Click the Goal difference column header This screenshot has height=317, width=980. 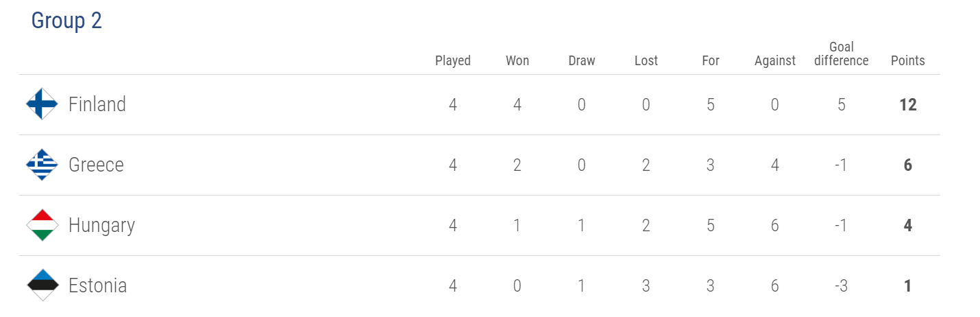[x=842, y=54]
